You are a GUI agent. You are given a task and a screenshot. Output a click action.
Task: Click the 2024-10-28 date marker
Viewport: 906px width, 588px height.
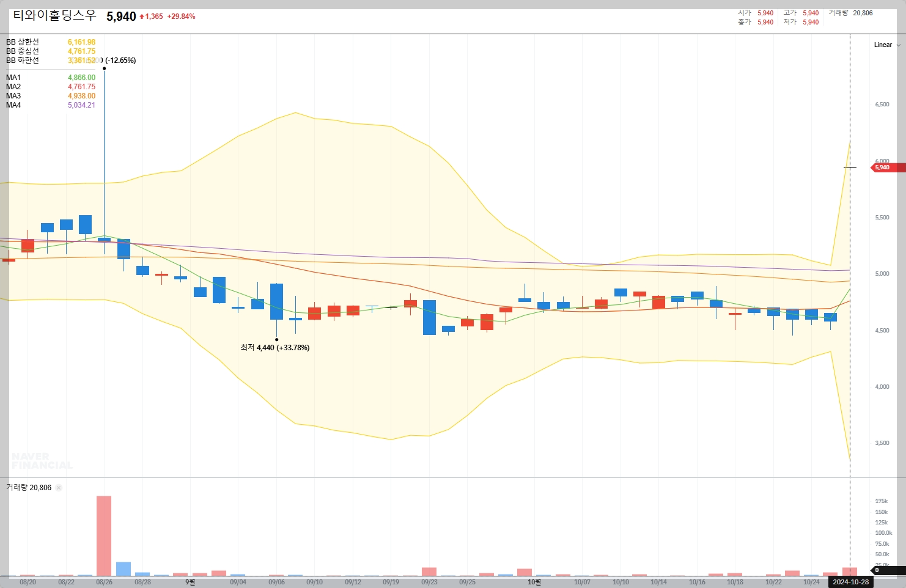850,582
